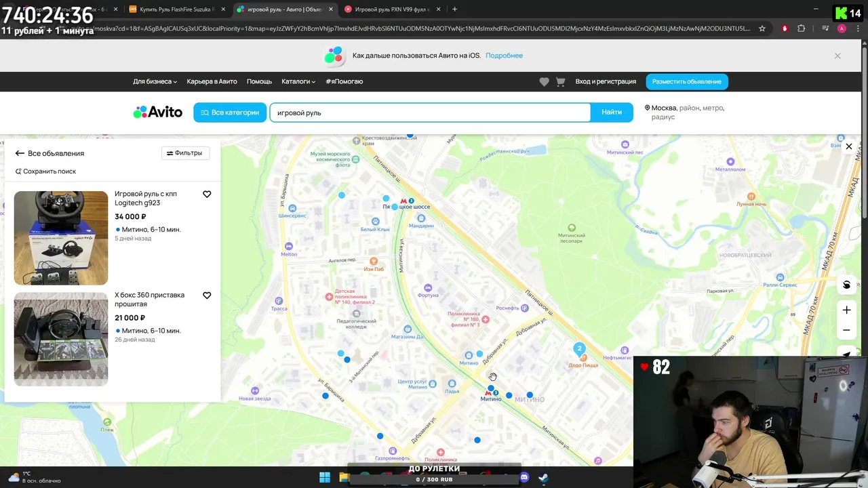
Task: Zoom in on the map with plus button
Action: [846, 310]
